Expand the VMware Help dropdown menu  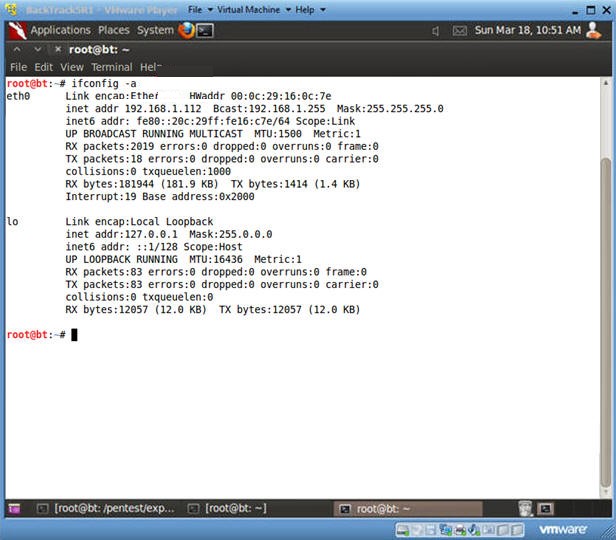tap(309, 9)
